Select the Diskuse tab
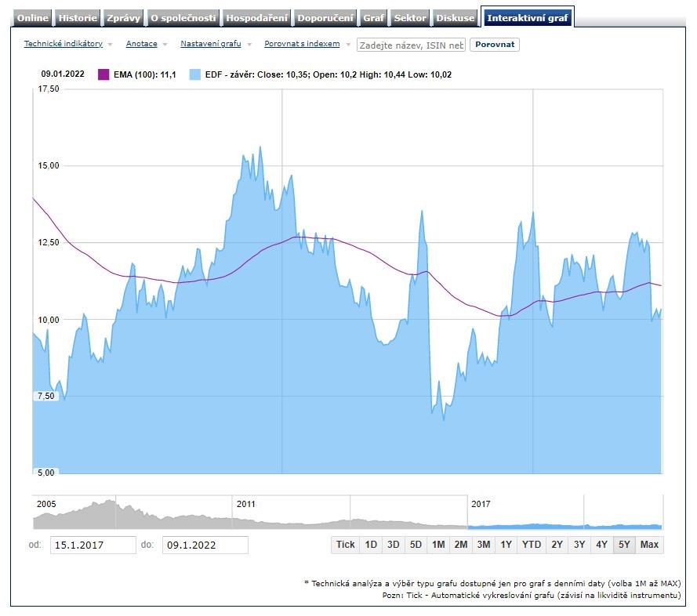This screenshot has width=697, height=616. click(x=456, y=18)
